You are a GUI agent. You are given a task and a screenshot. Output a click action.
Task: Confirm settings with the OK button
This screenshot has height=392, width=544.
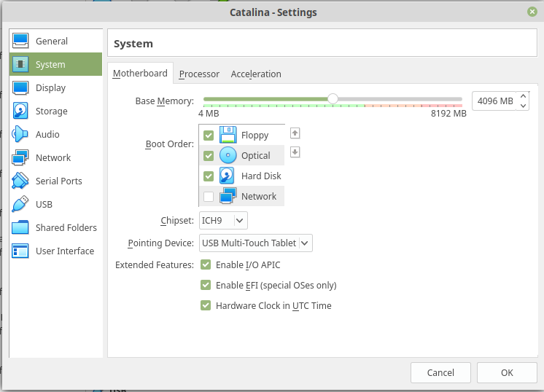pyautogui.click(x=507, y=372)
